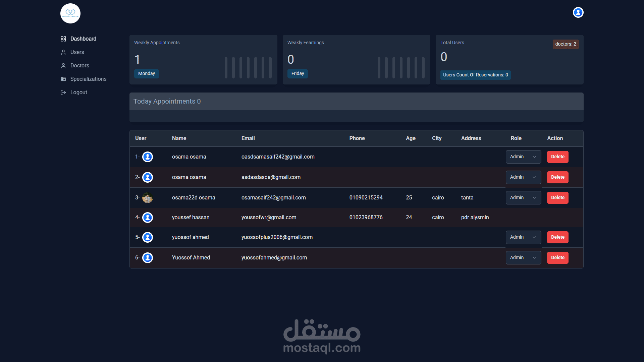Click the Hospitalia logo in the header
Screen dimensions: 644x362
point(70,13)
